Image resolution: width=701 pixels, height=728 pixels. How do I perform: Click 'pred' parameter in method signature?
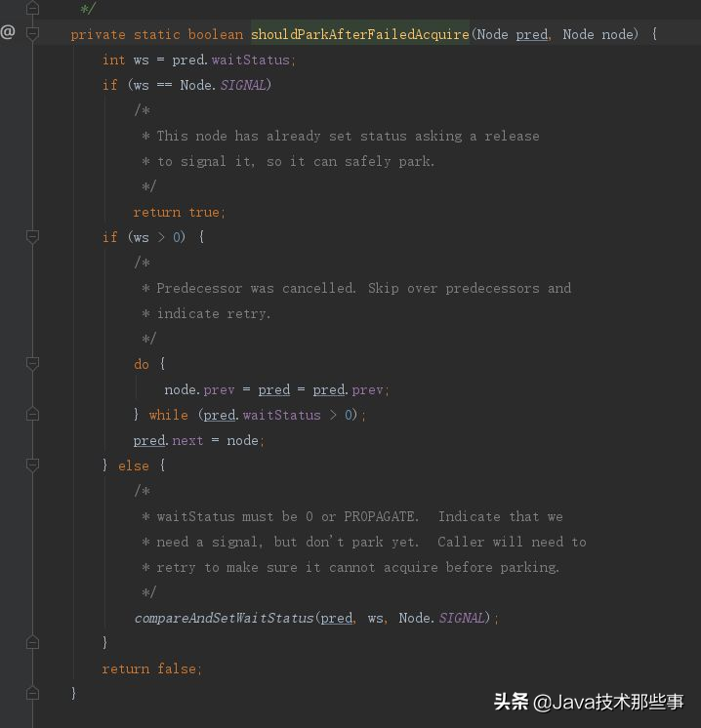(532, 35)
